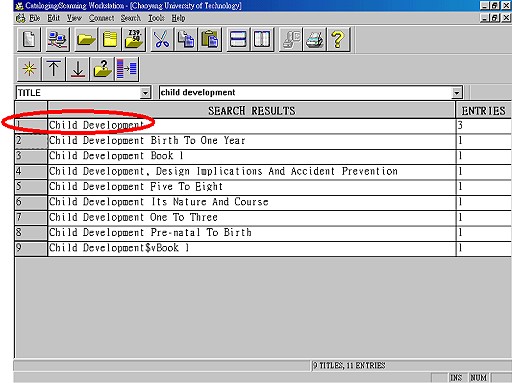The image size is (512, 383).
Task: Click the grayed document export icon
Action: click(x=291, y=40)
